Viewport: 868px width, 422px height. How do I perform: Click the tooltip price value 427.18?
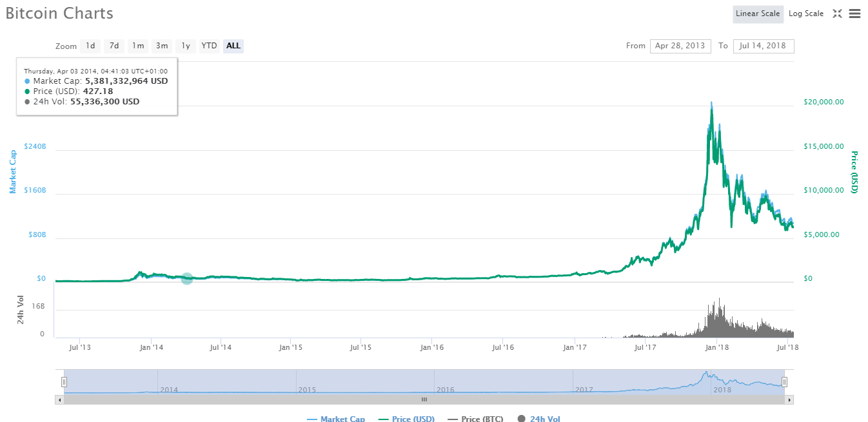[98, 91]
